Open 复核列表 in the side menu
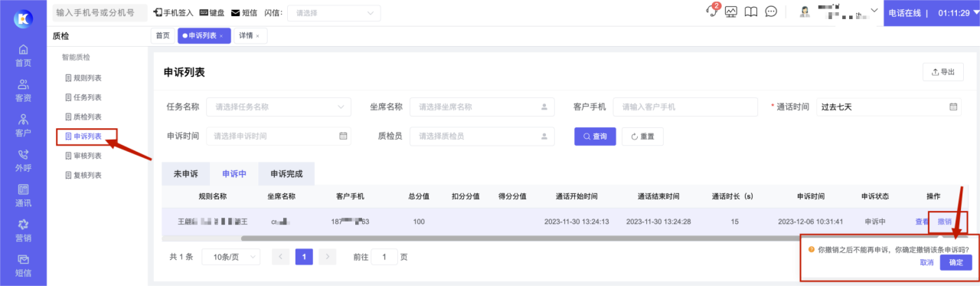Image resolution: width=980 pixels, height=286 pixels. point(83,175)
